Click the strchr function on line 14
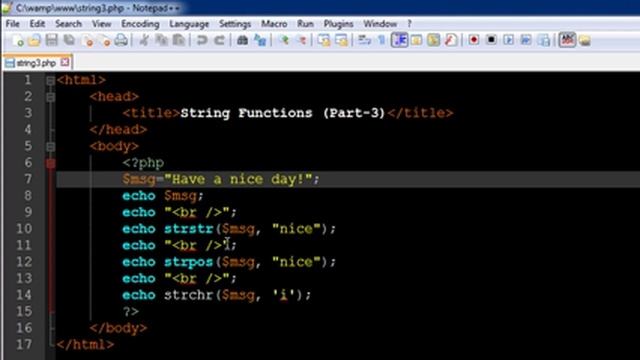Viewport: 640px width, 360px height. (x=189, y=295)
